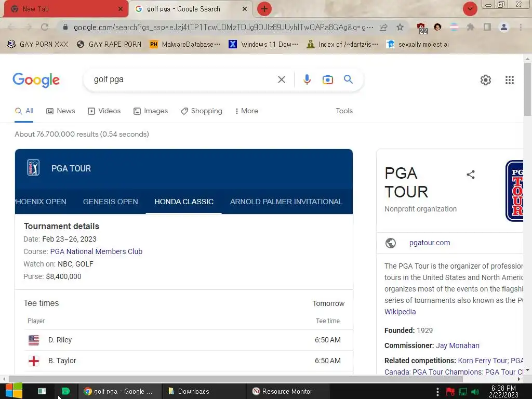Image resolution: width=532 pixels, height=399 pixels.
Task: Click the browser address bar URL
Action: click(x=223, y=27)
